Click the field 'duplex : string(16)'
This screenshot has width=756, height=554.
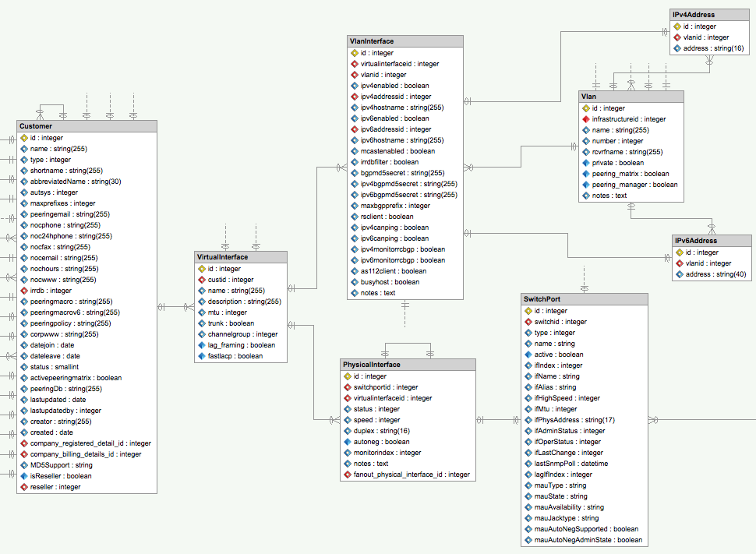(382, 431)
